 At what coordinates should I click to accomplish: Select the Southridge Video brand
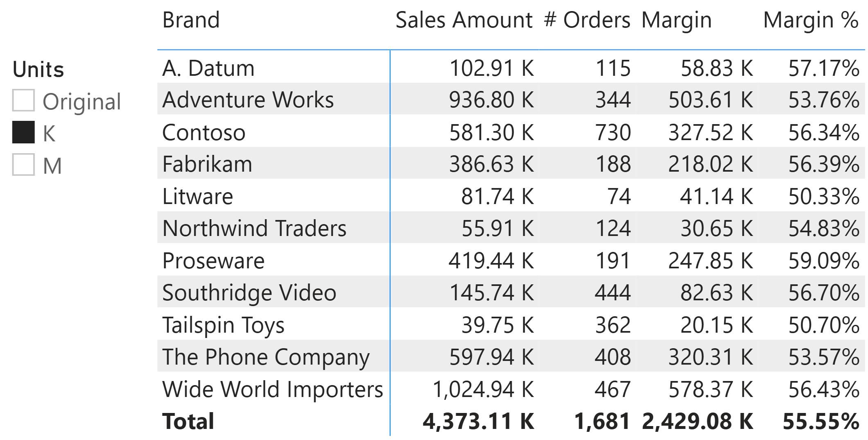click(249, 293)
